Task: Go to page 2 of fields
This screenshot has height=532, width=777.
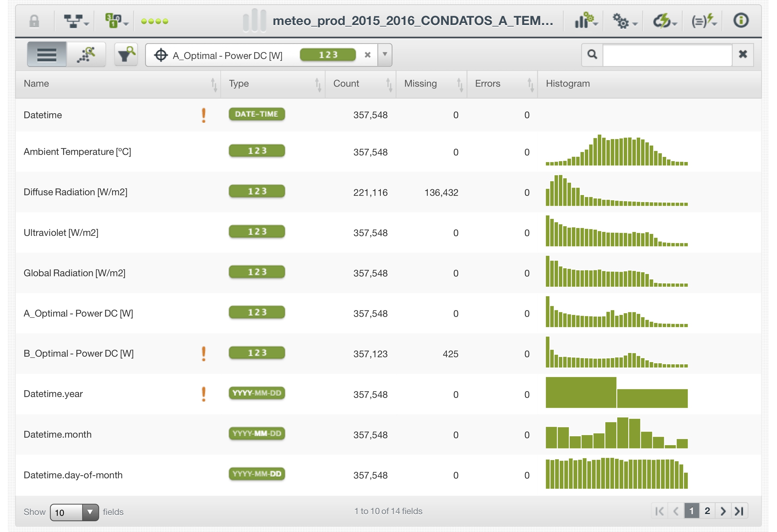Action: (x=707, y=511)
